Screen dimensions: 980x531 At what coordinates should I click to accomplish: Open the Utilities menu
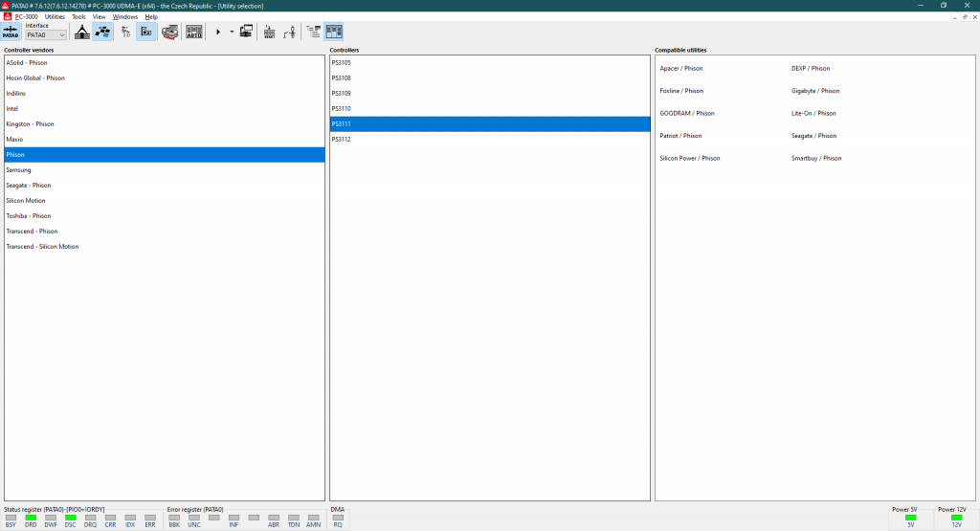[55, 16]
